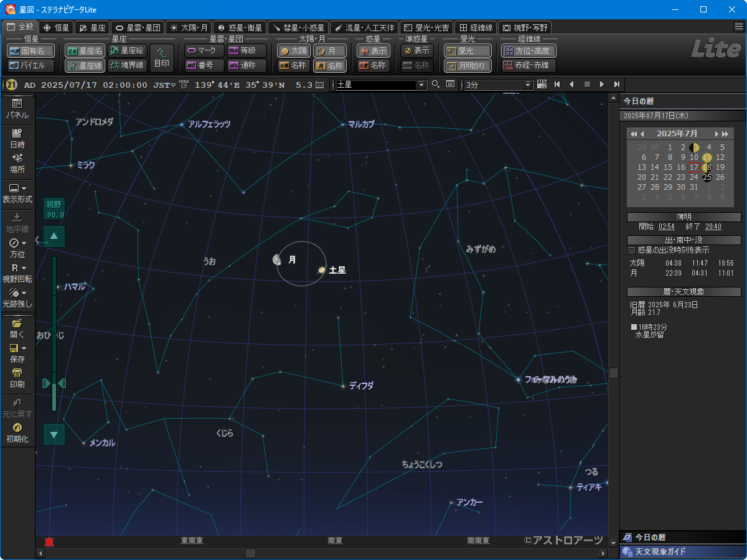Toggle 固有名 star proper names
This screenshot has width=747, height=560.
pos(31,51)
